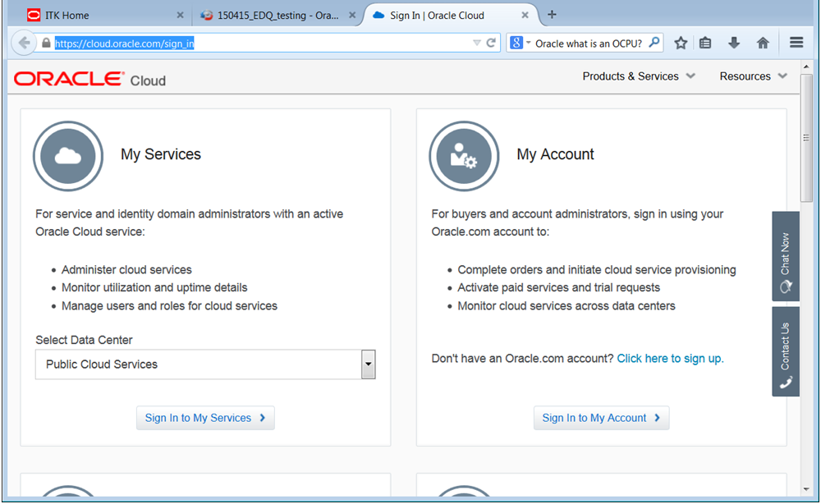This screenshot has width=821, height=504.
Task: Click the Select Data Center label
Action: (84, 340)
